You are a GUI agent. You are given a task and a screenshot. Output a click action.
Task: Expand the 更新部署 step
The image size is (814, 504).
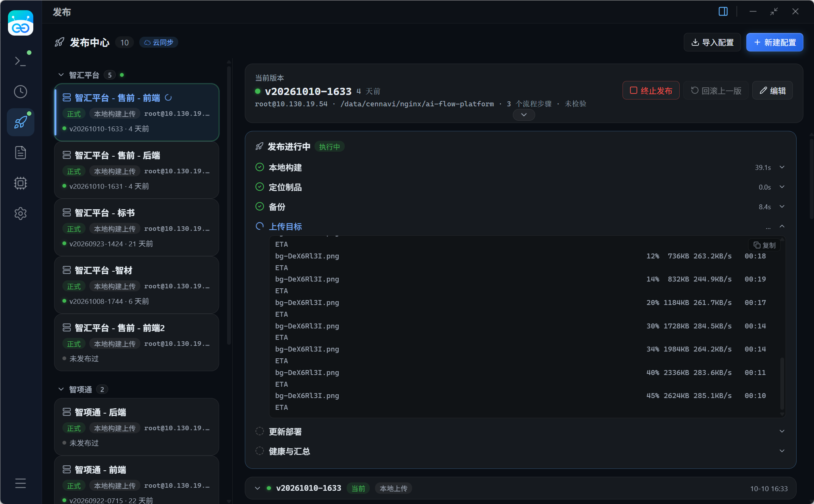click(782, 431)
